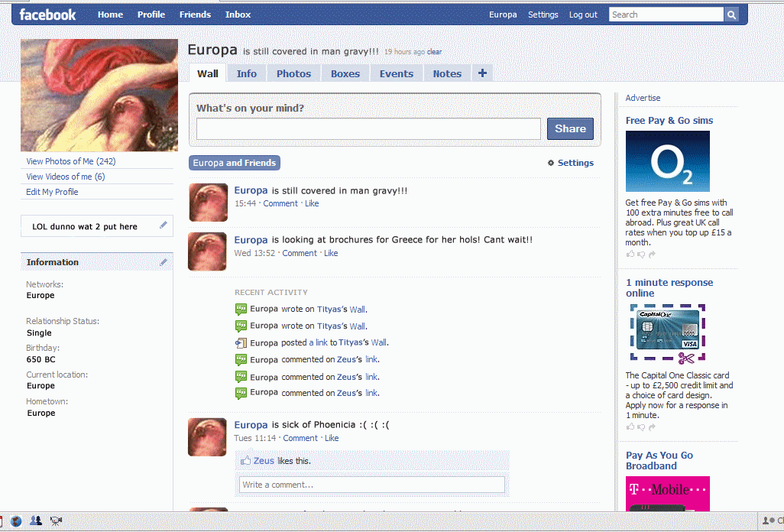Viewport: 784px width, 532px height.
Task: Click the search magnifier icon
Action: (731, 15)
